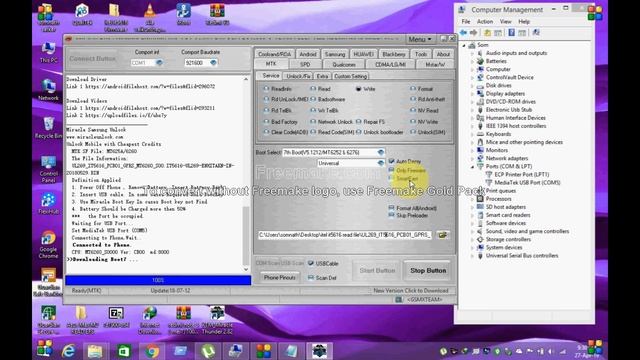
Task: Open Windows Start button
Action: coord(44,349)
